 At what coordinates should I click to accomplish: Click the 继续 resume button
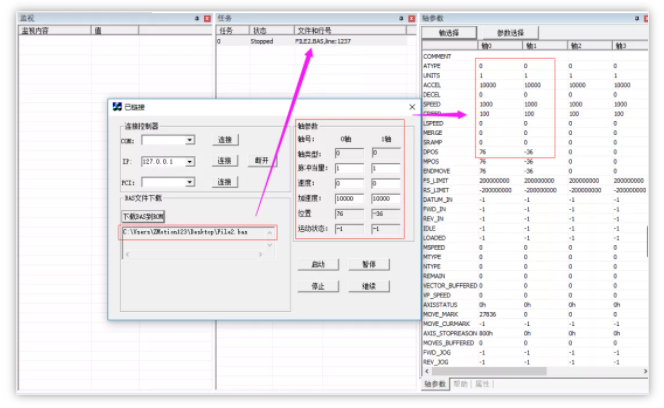pos(369,286)
